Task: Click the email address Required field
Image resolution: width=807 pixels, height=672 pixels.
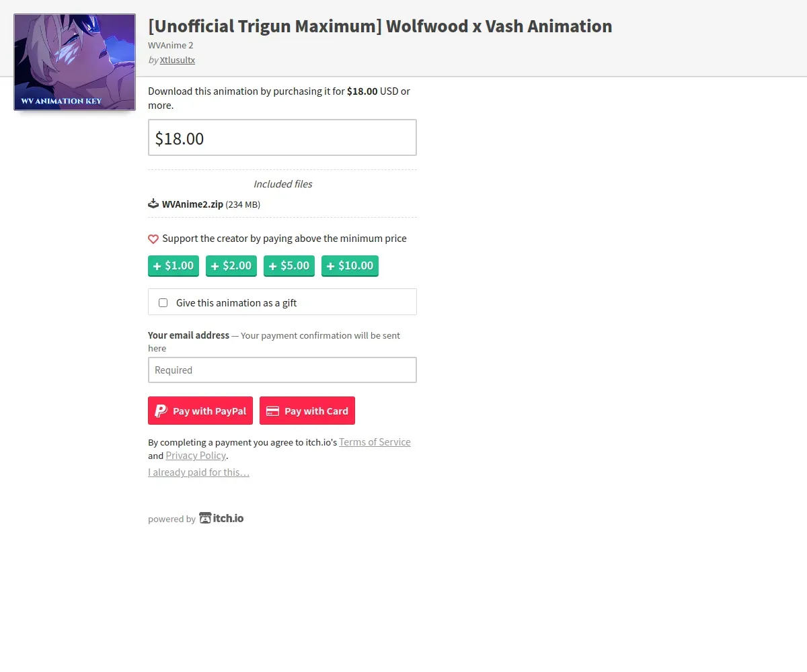Action: pos(282,370)
